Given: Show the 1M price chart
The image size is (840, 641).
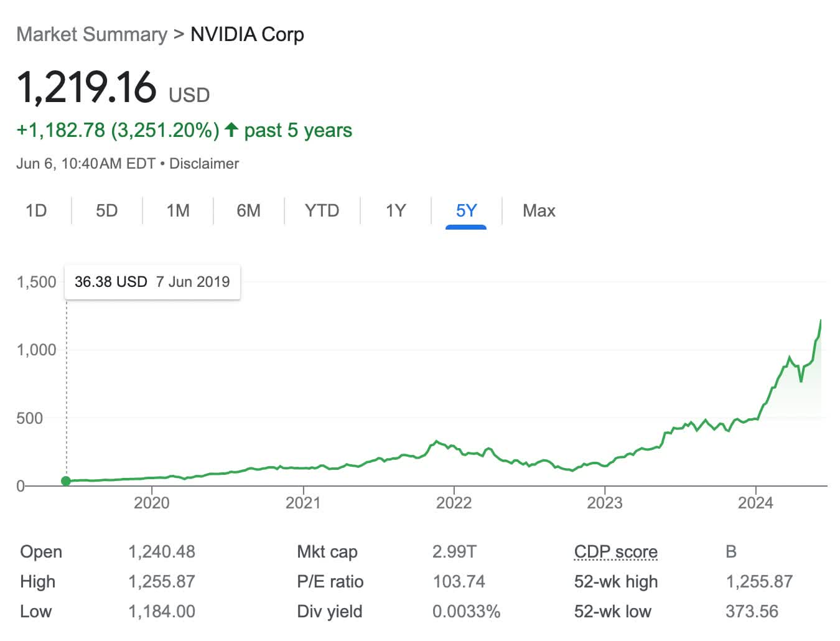Looking at the screenshot, I should click(178, 211).
